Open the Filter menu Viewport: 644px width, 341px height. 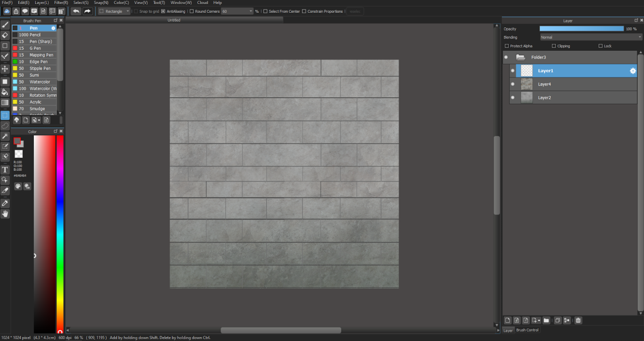(61, 3)
